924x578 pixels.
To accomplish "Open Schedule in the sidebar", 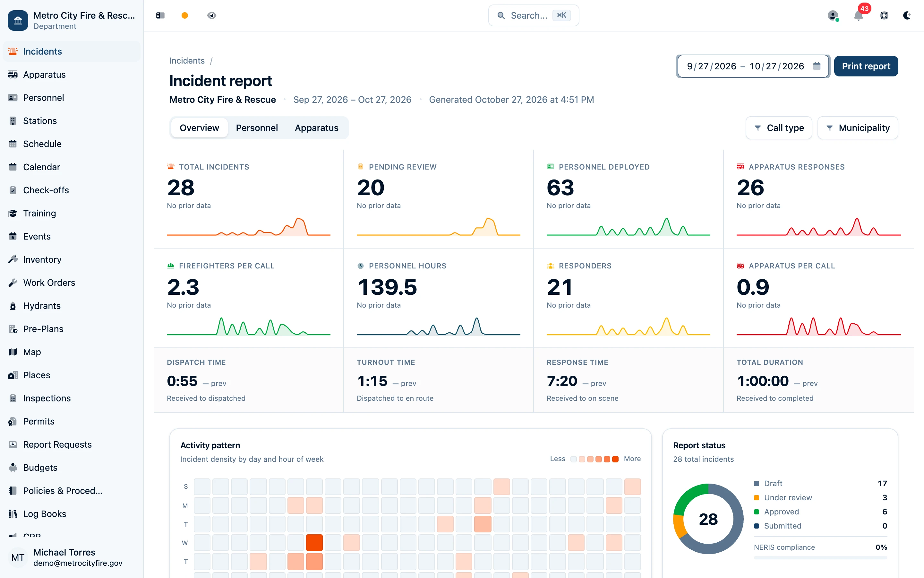I will point(72,144).
